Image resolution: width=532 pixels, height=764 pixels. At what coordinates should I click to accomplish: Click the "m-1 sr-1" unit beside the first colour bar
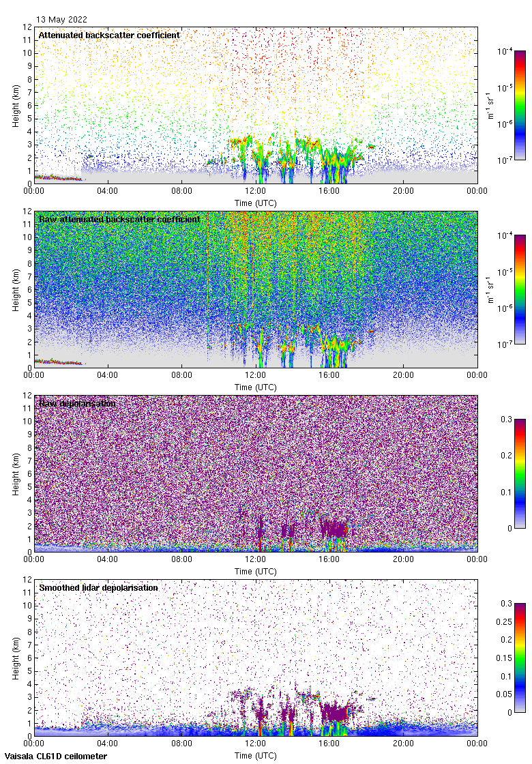[x=490, y=105]
